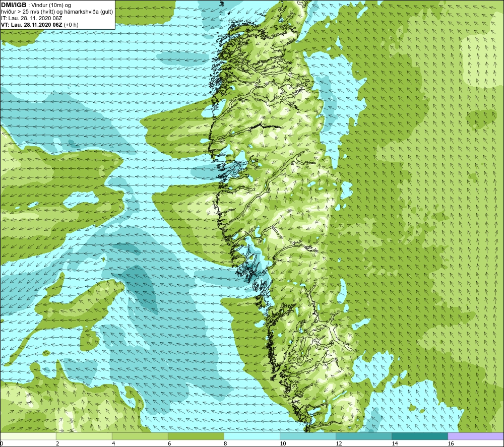The image size is (504, 447).
Task: Click the 'IT: Lau. 28. 11. 2020 06Z' line
Action: coord(31,18)
